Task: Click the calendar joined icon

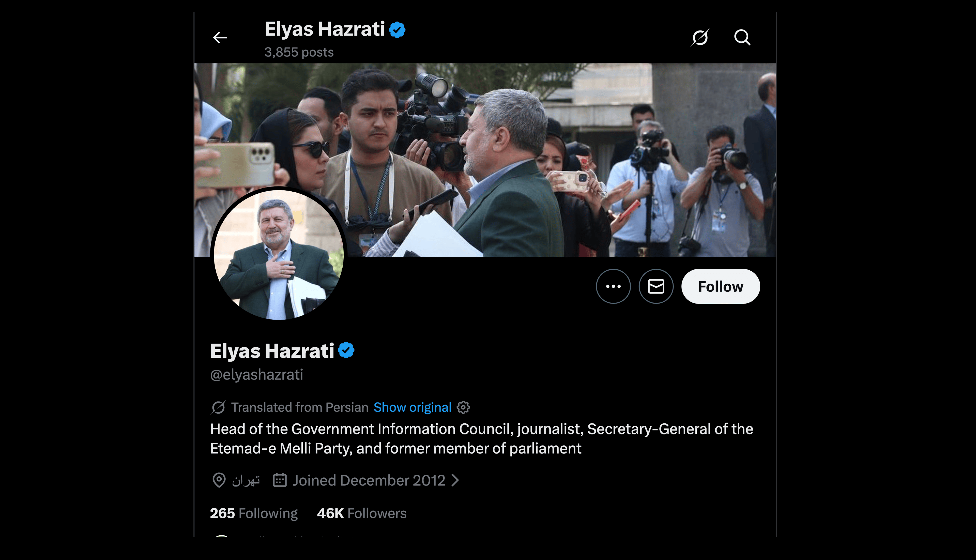Action: [280, 480]
